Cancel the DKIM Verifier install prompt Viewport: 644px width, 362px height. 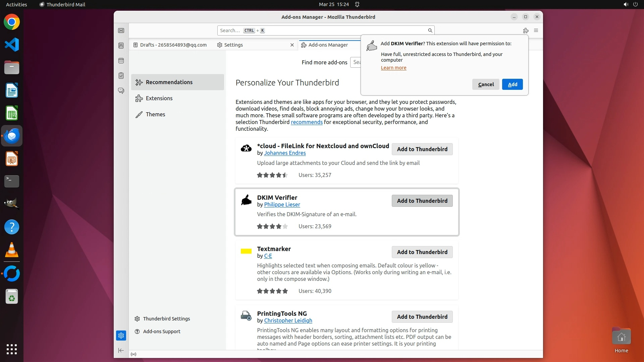pyautogui.click(x=486, y=84)
